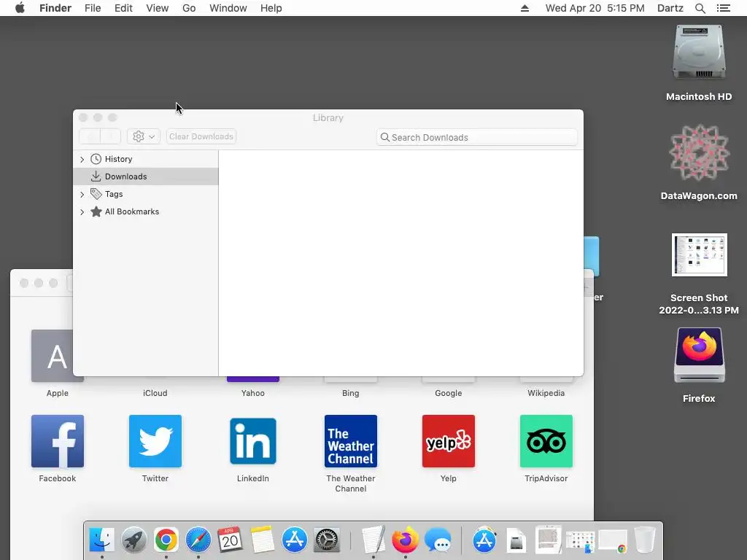Click the Dartz user name in menu bar
Viewport: 747px width, 560px height.
(x=670, y=8)
